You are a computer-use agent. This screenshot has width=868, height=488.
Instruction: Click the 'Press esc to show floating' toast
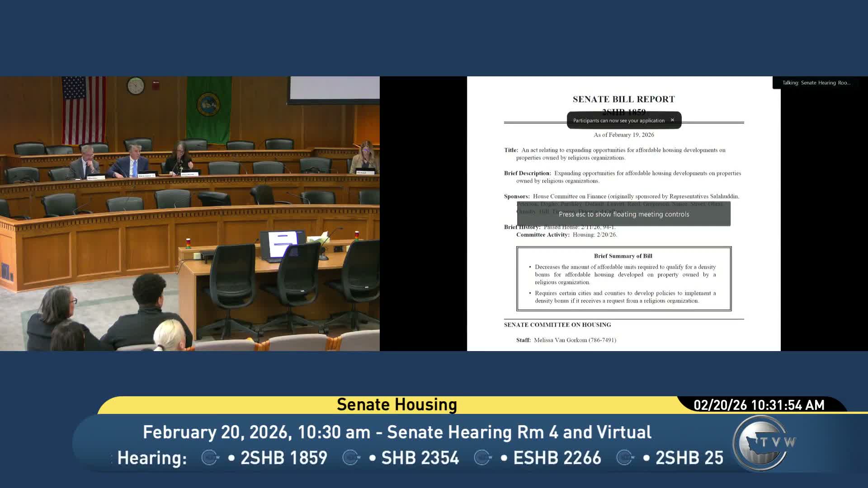tap(623, 214)
